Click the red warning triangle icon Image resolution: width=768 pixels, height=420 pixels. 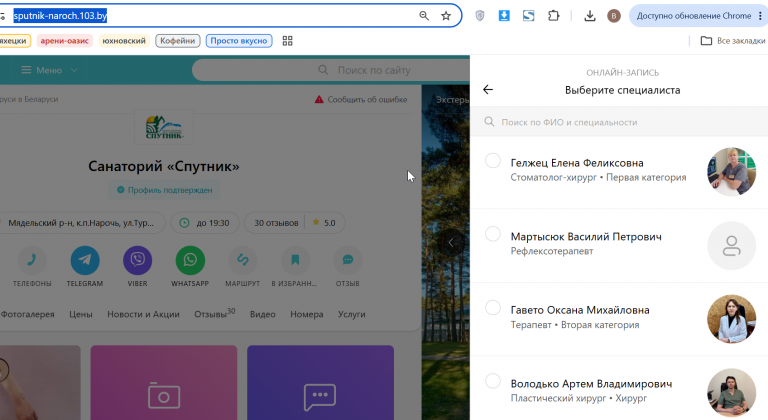coord(319,99)
